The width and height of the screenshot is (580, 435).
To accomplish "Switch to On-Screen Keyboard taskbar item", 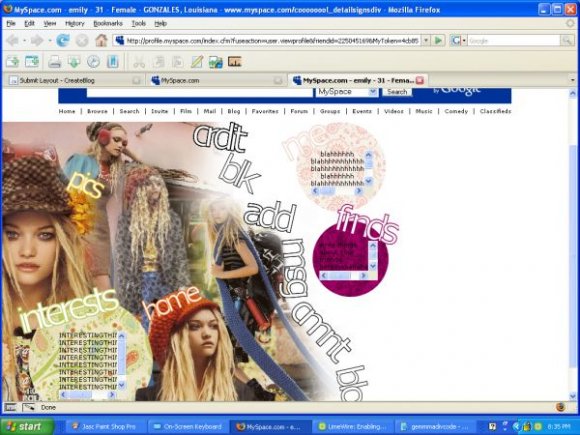I will point(187,426).
